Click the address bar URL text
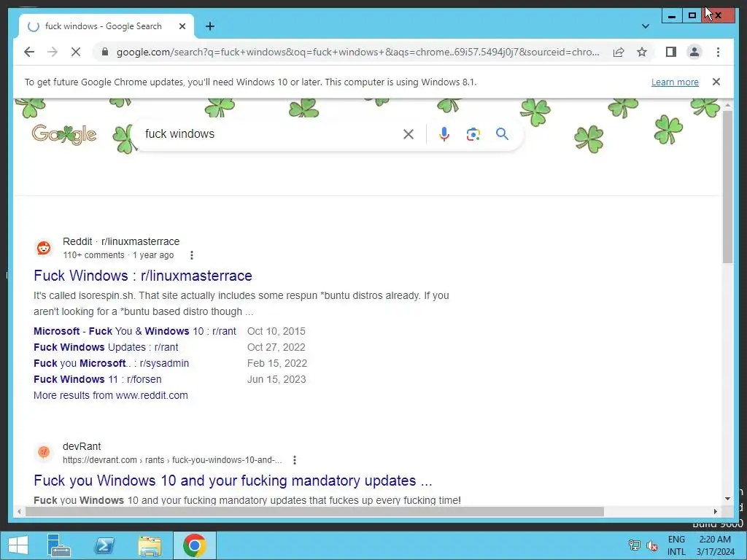Screen dimensions: 747x560 (357, 52)
